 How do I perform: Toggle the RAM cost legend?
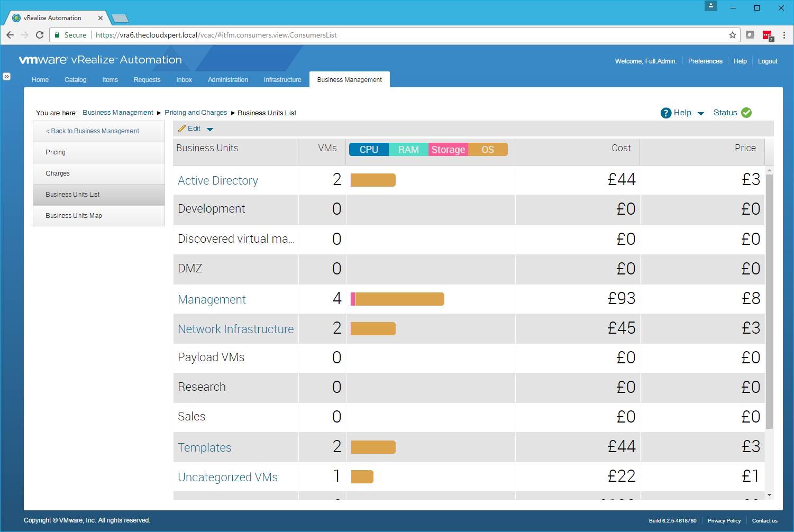pyautogui.click(x=408, y=150)
